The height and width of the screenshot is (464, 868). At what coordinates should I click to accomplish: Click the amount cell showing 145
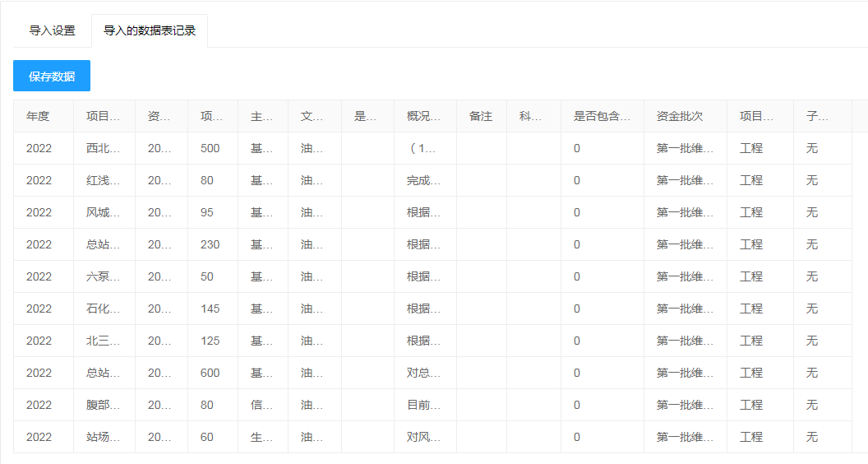pyautogui.click(x=213, y=309)
